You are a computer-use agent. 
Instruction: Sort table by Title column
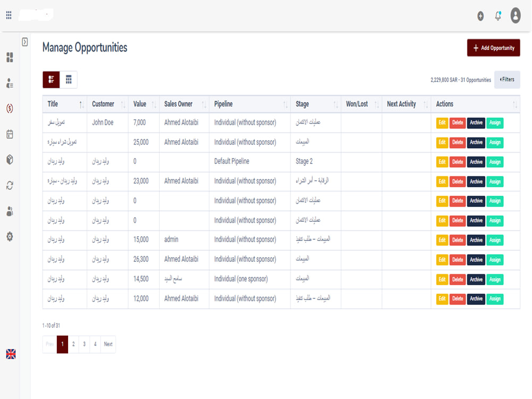[x=65, y=104]
